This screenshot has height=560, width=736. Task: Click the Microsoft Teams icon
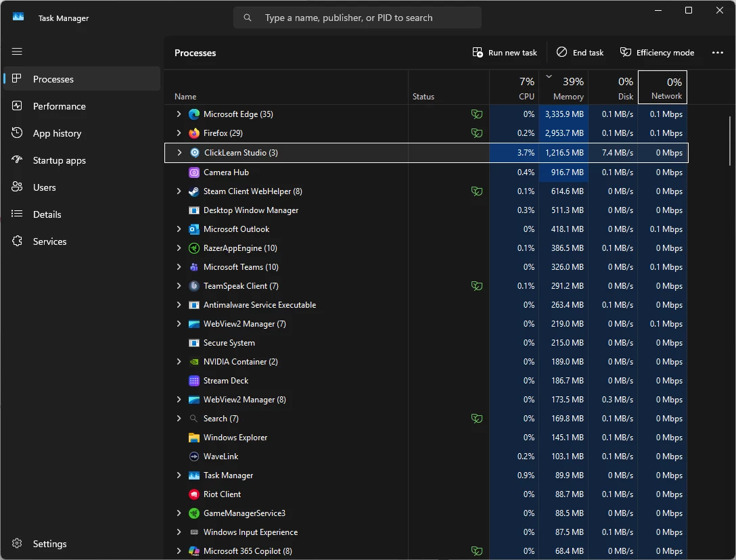pyautogui.click(x=194, y=267)
